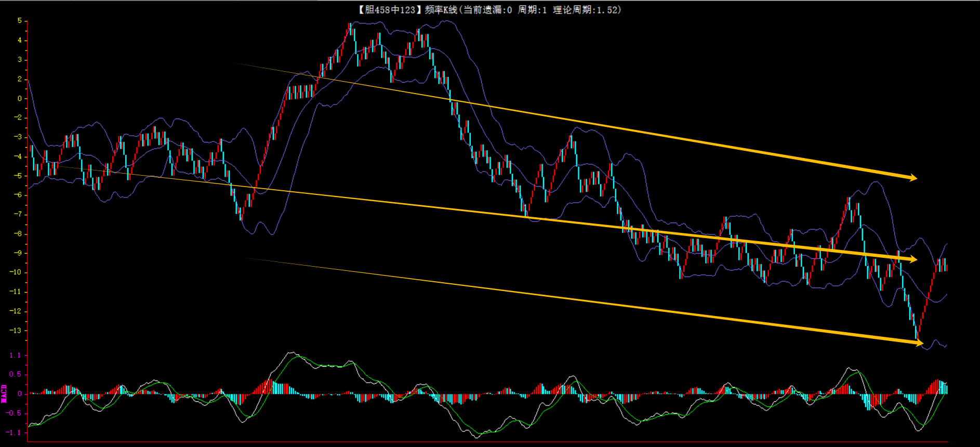Click the upper orange trendline arrowhead

click(x=912, y=178)
